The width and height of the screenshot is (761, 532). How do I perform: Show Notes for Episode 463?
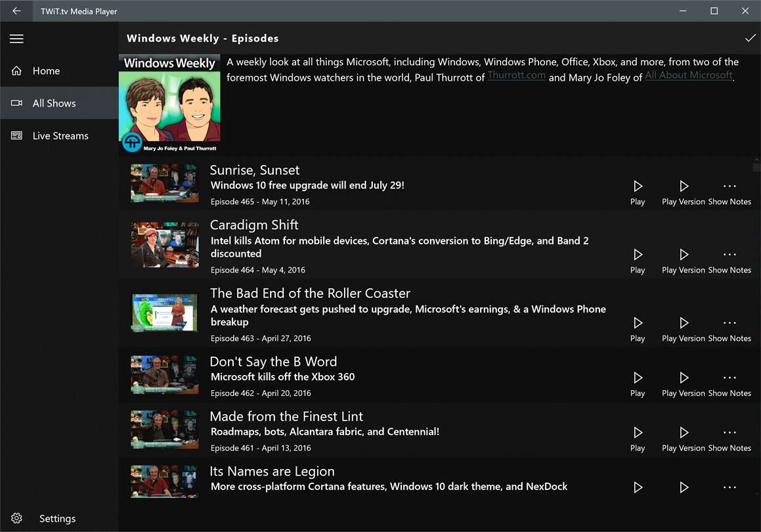[x=729, y=329]
